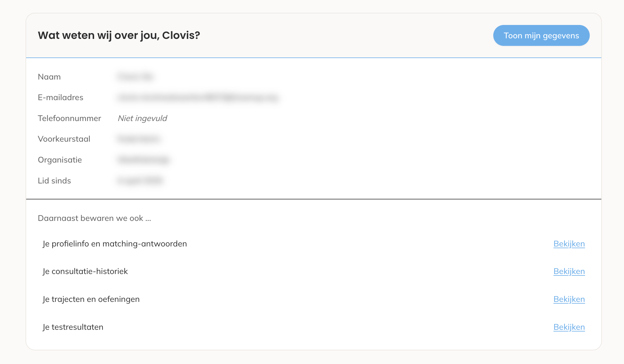Open Bekijken link for consultatie-historiek
The image size is (624, 364).
tap(569, 271)
